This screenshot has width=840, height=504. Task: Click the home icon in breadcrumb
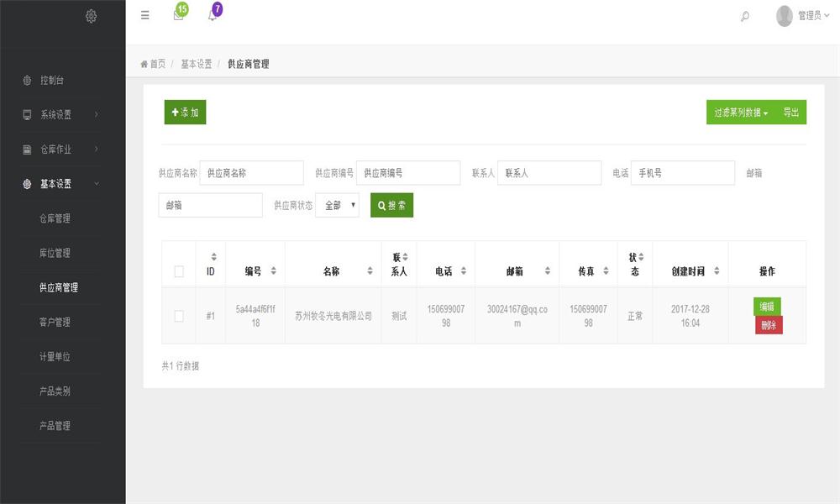144,64
